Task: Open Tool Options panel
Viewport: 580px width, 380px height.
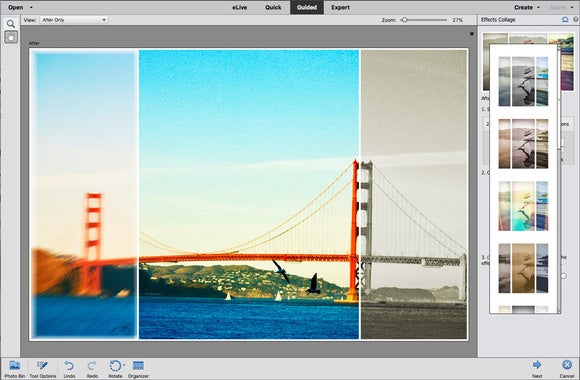Action: pos(43,369)
